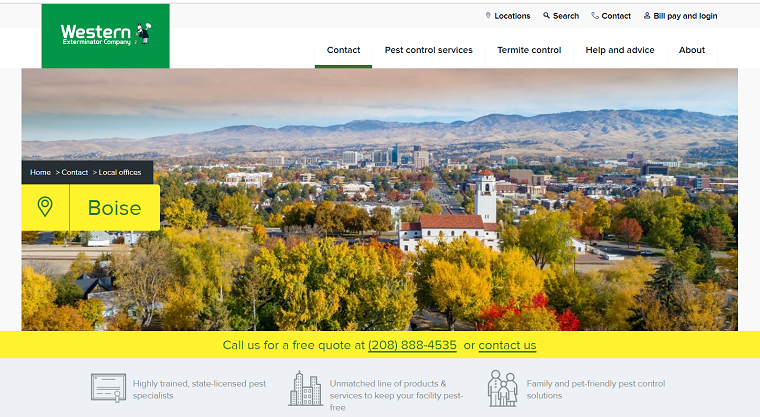Follow the yellow banner's contact us link
The image size is (760, 417).
pyautogui.click(x=507, y=345)
